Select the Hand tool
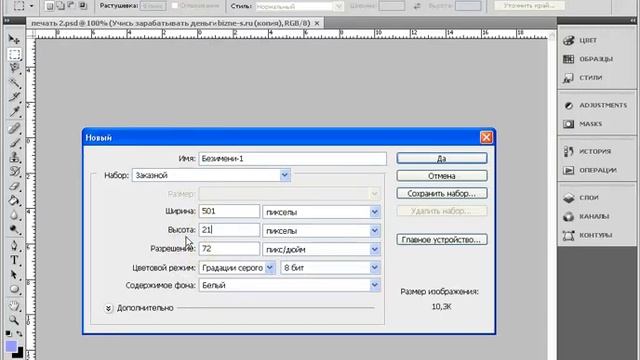The height and width of the screenshot is (360, 640). coord(14,305)
